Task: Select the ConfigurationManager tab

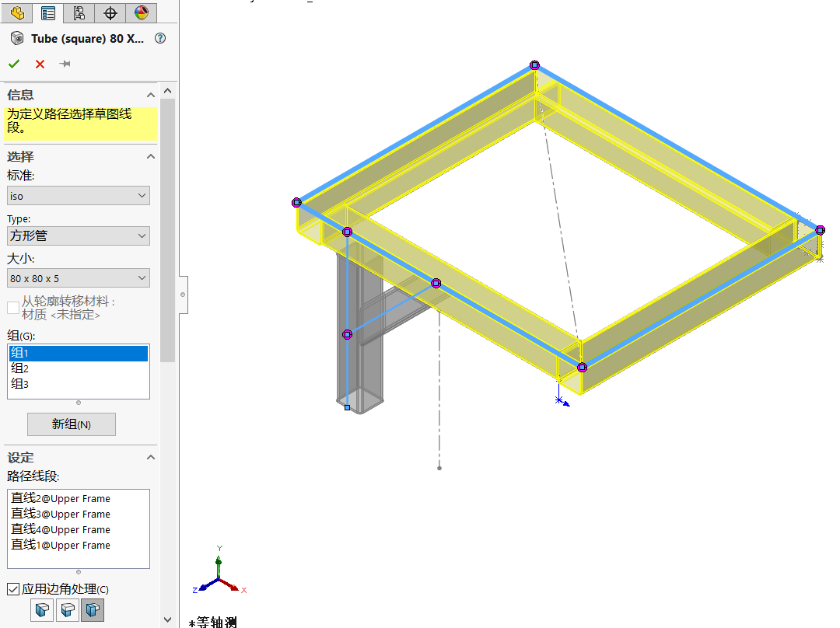Action: click(x=78, y=13)
